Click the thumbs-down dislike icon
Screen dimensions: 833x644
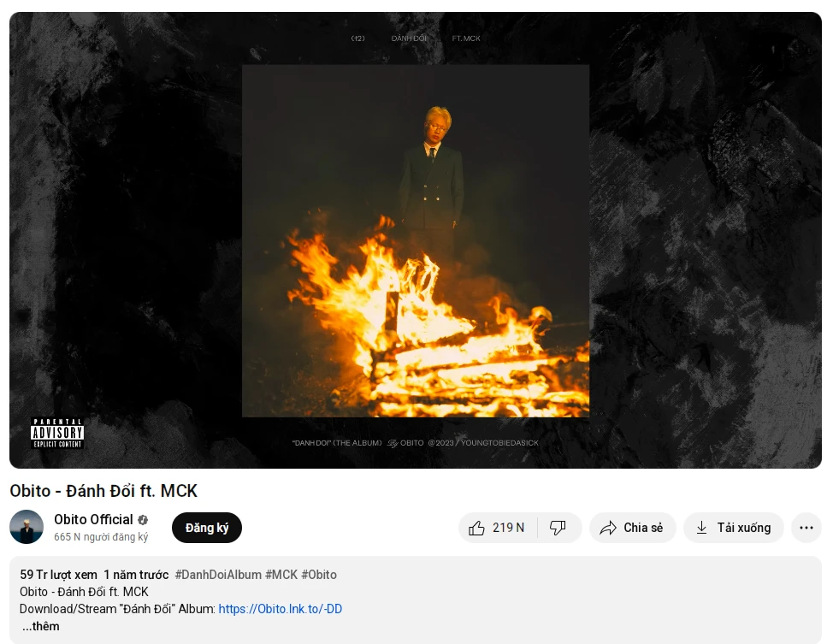coord(558,528)
